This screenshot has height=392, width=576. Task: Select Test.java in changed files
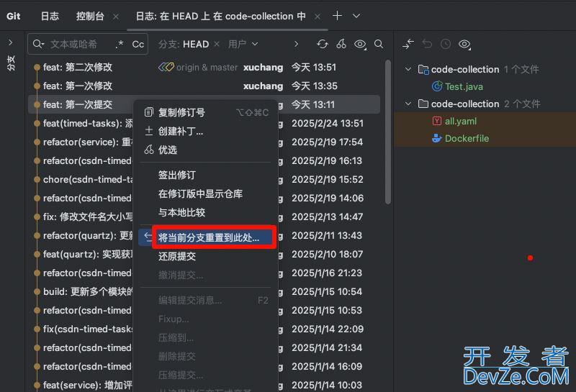(x=464, y=86)
